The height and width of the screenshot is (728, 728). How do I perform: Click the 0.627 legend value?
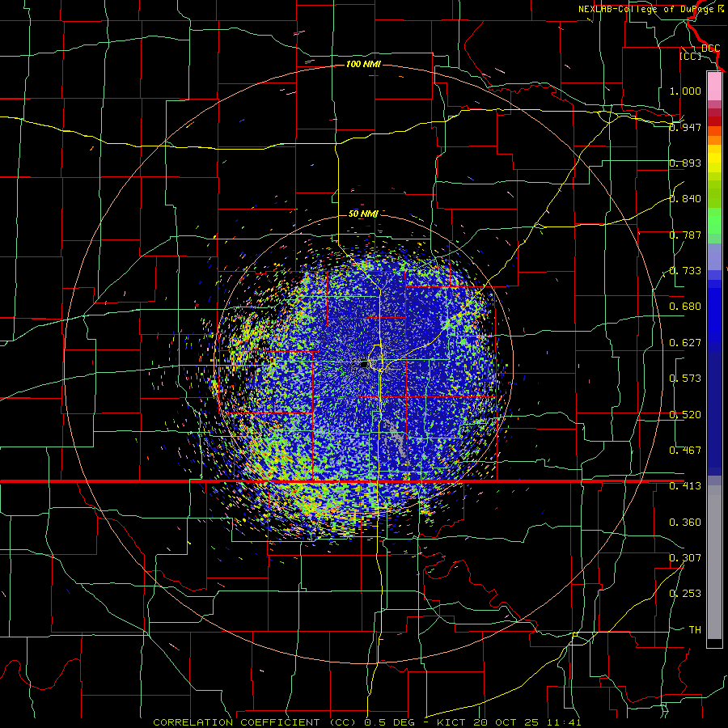point(685,343)
